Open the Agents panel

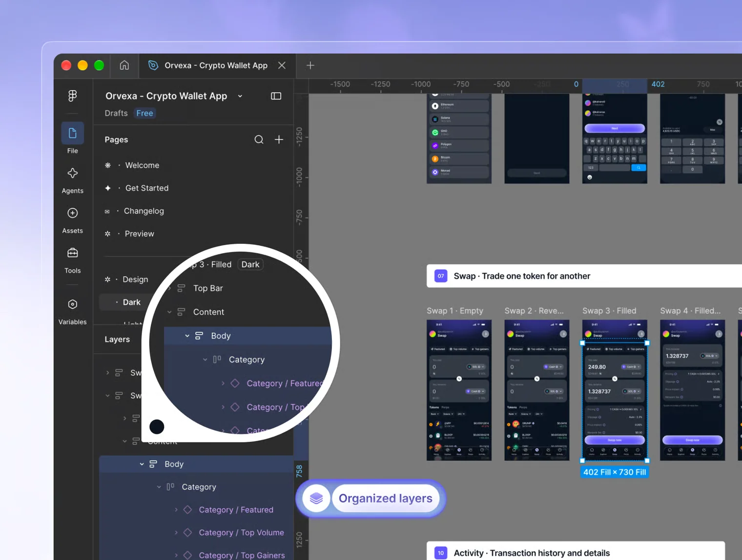point(72,180)
